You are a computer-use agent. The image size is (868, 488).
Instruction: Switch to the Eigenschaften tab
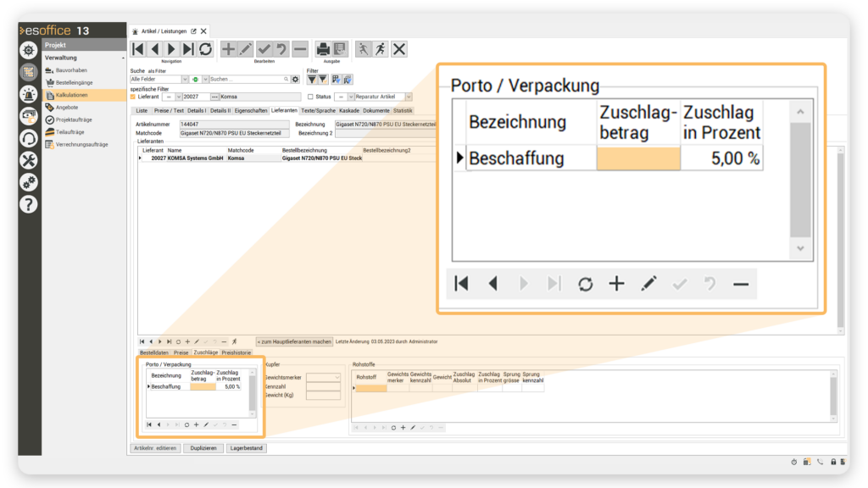[251, 111]
